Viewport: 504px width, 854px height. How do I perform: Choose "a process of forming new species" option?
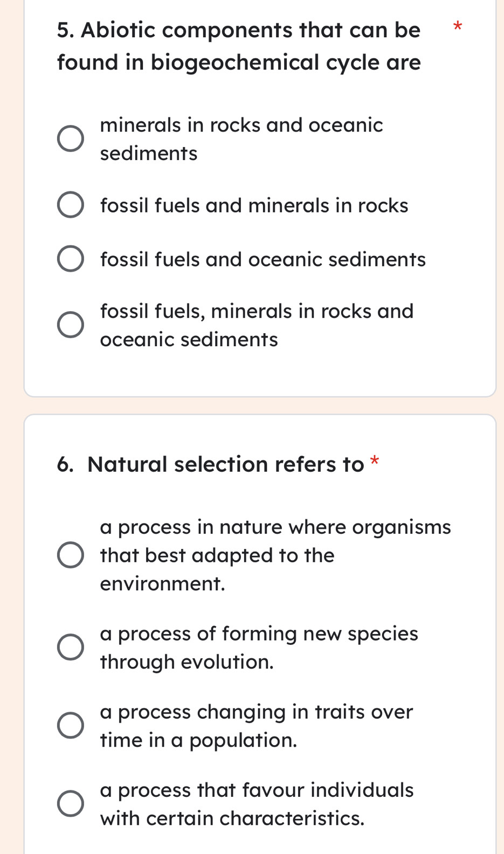[70, 647]
